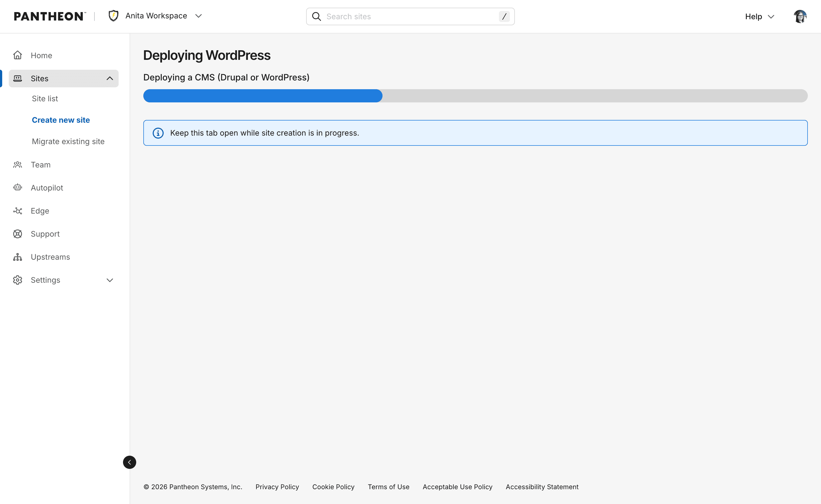Collapse the Sites section chevron

click(x=110, y=79)
